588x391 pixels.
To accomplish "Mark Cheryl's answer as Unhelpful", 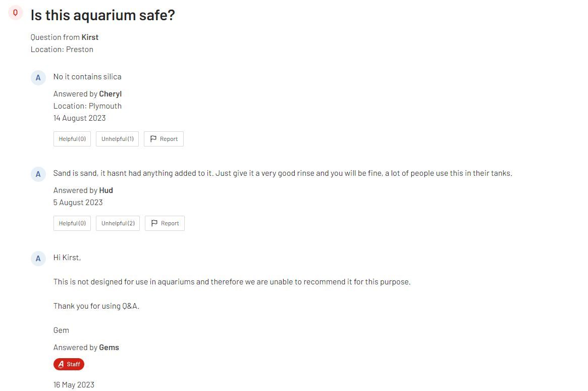I will (118, 139).
